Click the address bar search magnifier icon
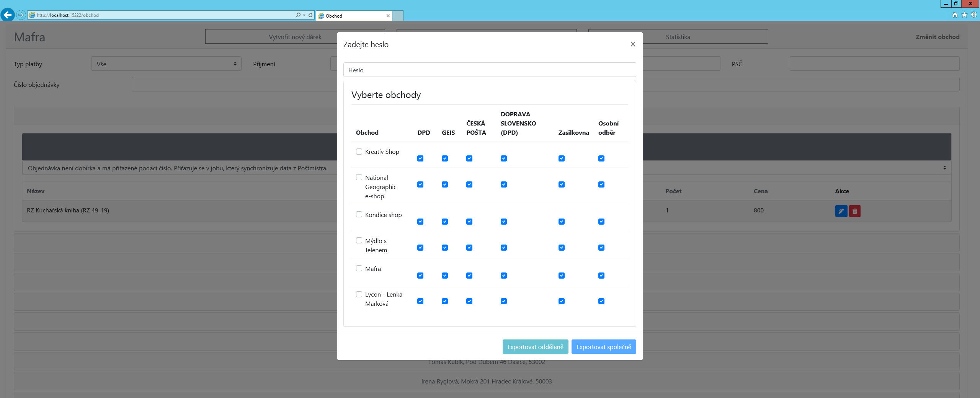Viewport: 980px width, 398px height. coord(298,15)
